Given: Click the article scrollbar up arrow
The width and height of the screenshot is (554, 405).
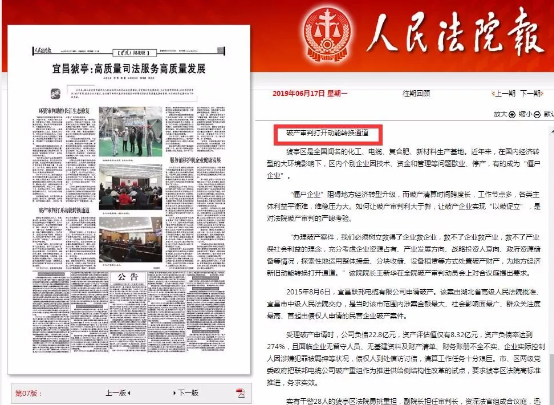Looking at the screenshot, I should pos(552,132).
